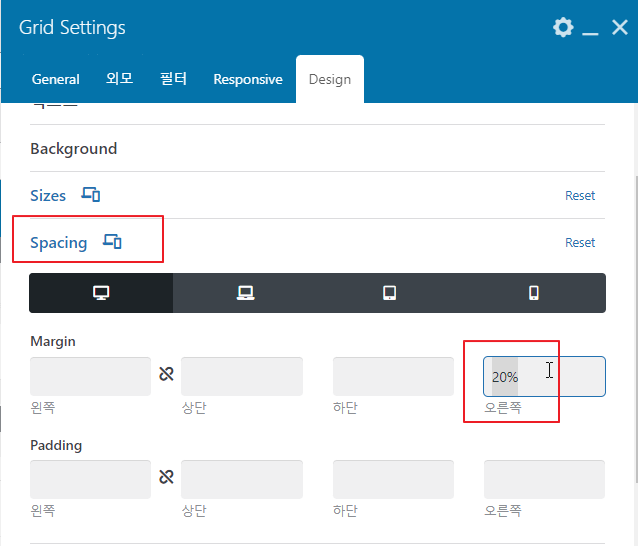Select the mobile phone device view icon
The width and height of the screenshot is (638, 546).
[x=534, y=293]
